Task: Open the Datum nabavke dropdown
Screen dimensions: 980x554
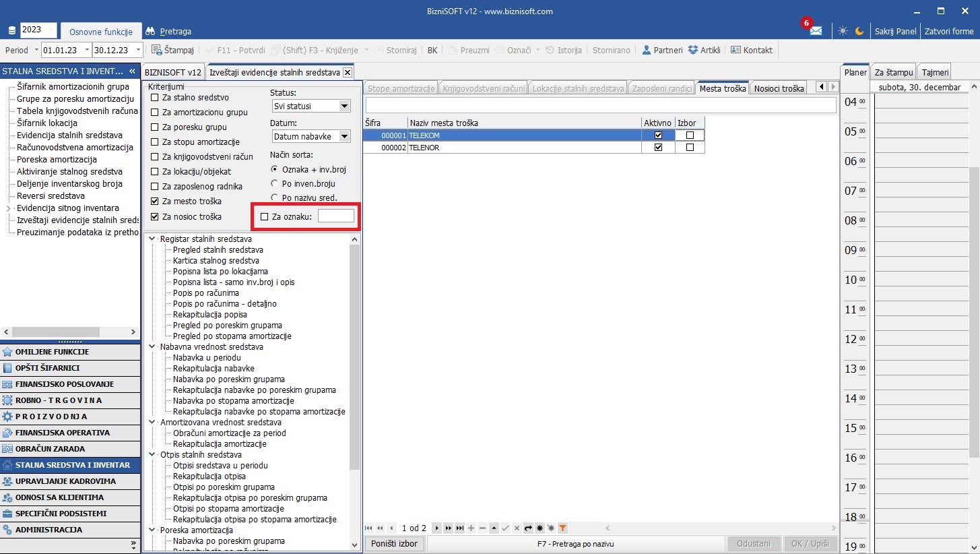Action: [x=344, y=137]
